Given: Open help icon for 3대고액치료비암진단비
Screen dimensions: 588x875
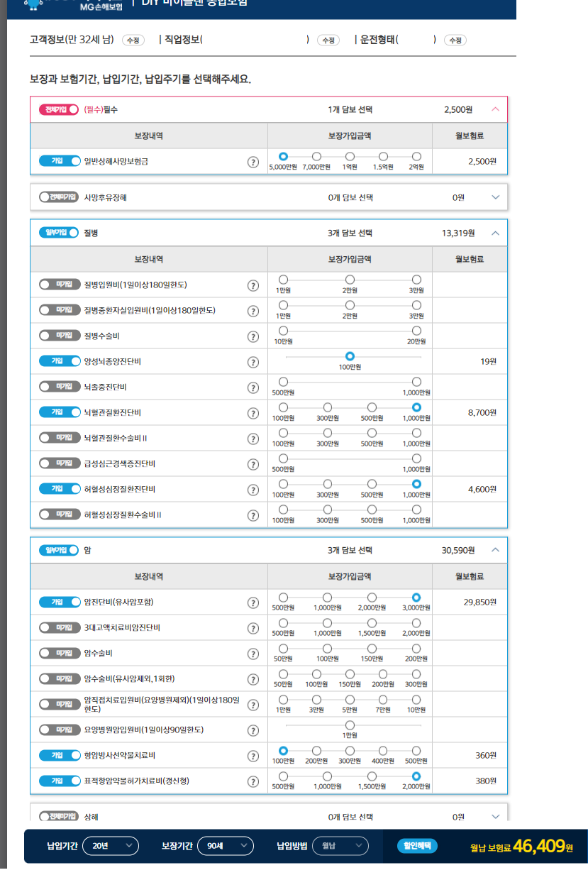Looking at the screenshot, I should 253,628.
